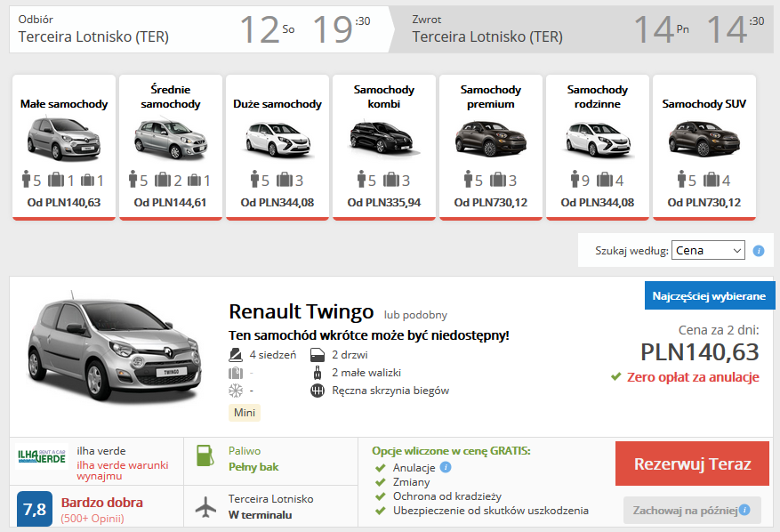The height and width of the screenshot is (532, 780).
Task: Click the Mini category tag
Action: point(245,413)
